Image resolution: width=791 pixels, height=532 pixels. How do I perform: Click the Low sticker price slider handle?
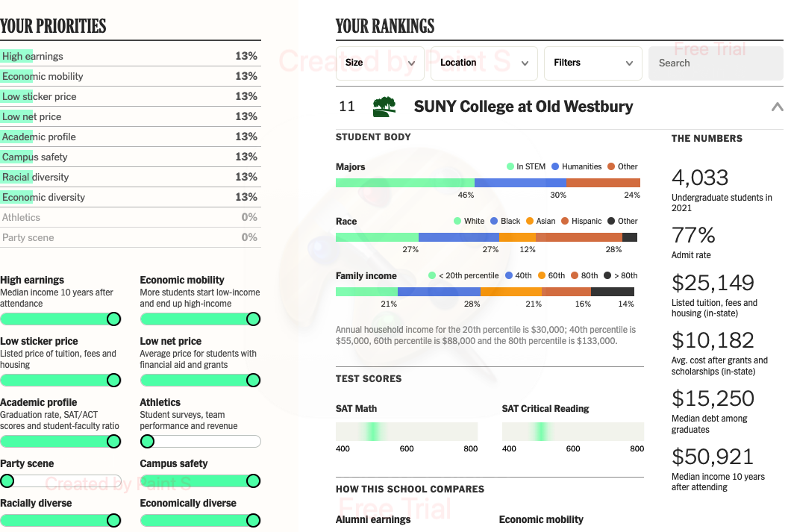(114, 381)
